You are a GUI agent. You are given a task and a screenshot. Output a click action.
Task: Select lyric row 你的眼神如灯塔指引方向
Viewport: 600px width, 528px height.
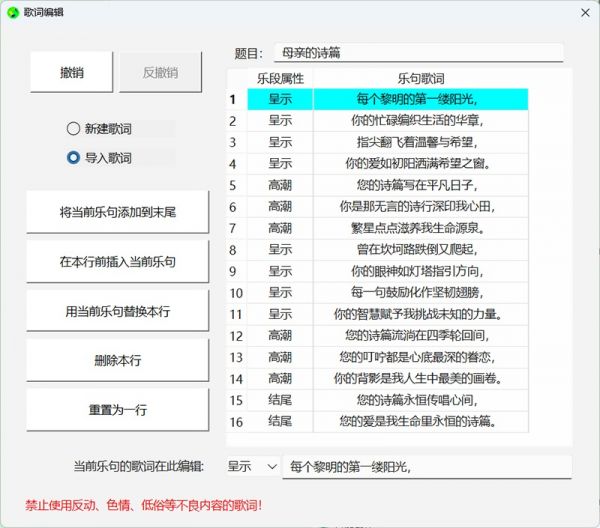click(x=421, y=271)
